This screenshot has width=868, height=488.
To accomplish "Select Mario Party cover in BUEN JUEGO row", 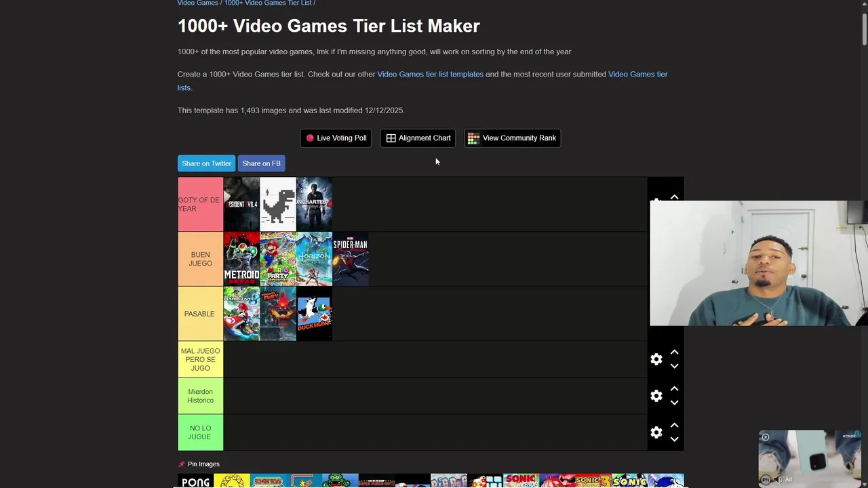I will [278, 259].
